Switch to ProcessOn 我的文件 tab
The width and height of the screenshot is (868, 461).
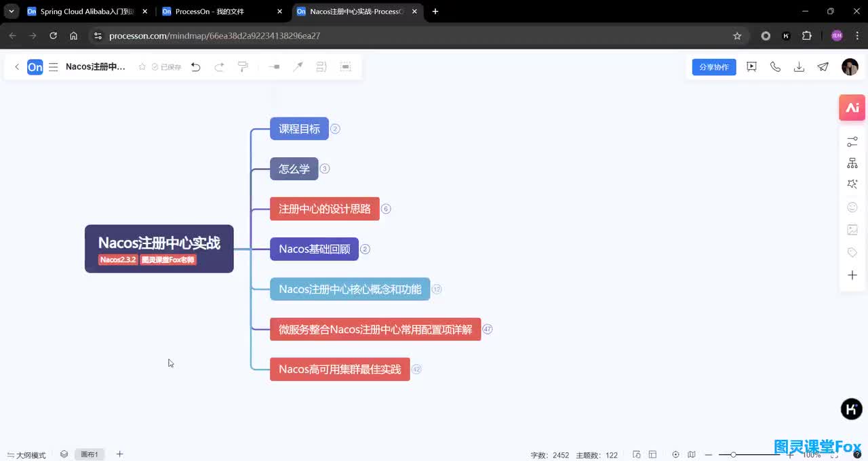pyautogui.click(x=222, y=12)
